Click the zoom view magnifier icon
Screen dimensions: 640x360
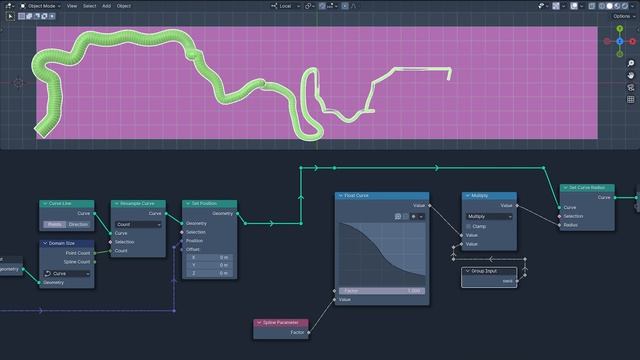[631, 63]
